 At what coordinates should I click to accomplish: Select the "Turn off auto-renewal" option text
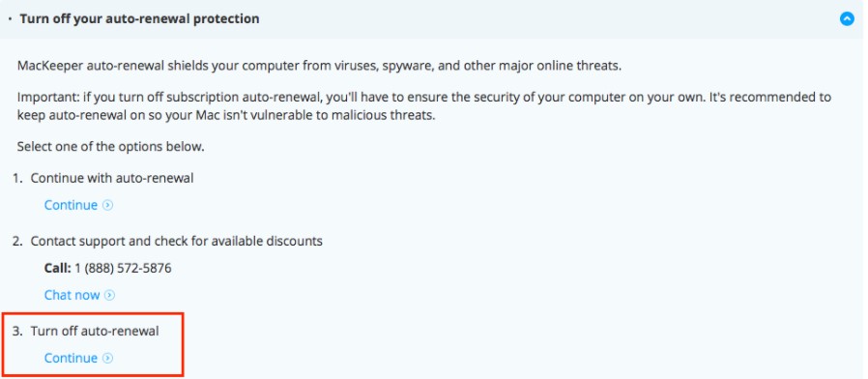(x=95, y=332)
